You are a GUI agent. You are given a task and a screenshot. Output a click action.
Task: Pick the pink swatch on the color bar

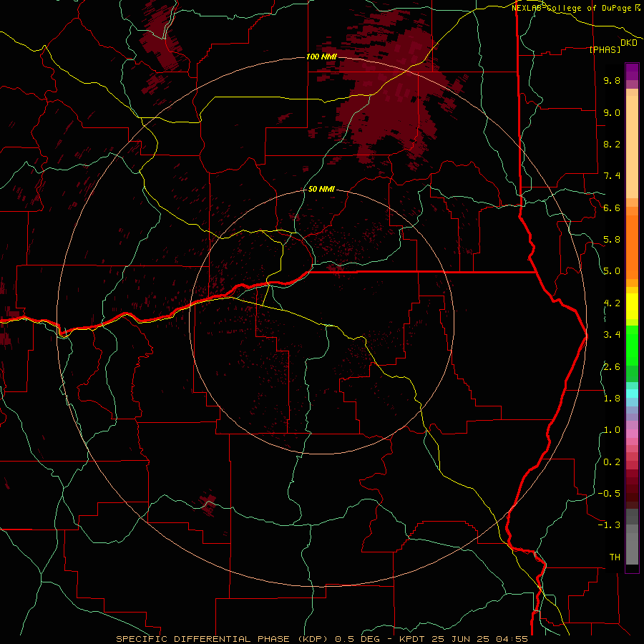pos(632,434)
